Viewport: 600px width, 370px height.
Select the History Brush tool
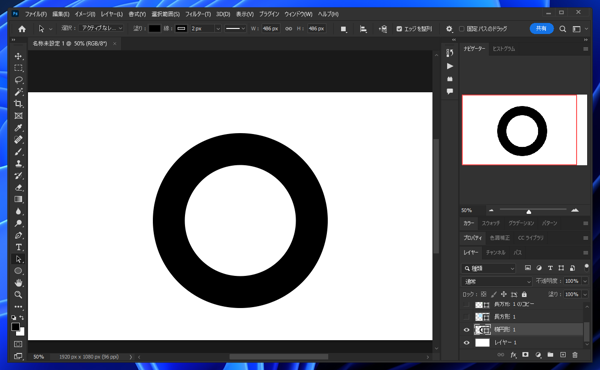(18, 176)
